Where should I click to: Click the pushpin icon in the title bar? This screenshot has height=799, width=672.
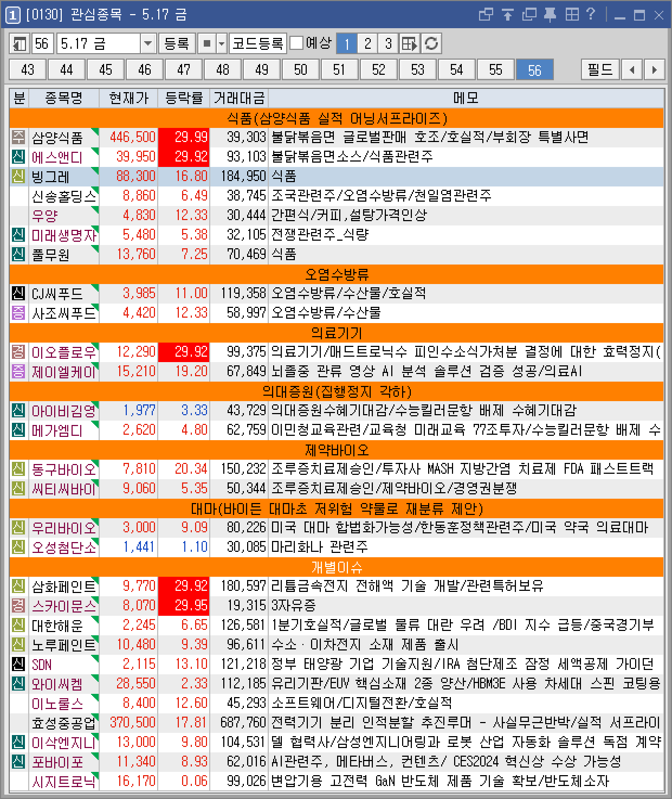click(x=550, y=15)
